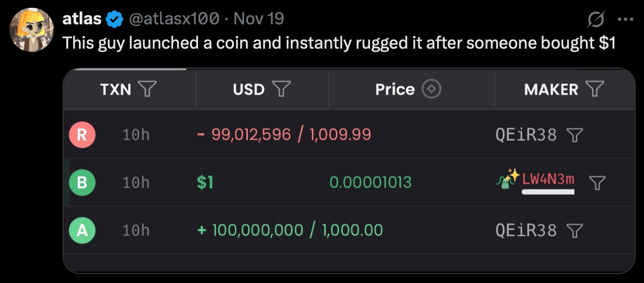This screenshot has width=644, height=283.
Task: Click the Nov 19 post date
Action: (259, 19)
